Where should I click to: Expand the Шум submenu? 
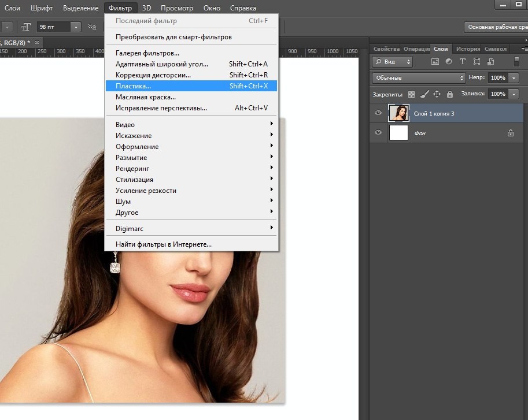click(191, 202)
